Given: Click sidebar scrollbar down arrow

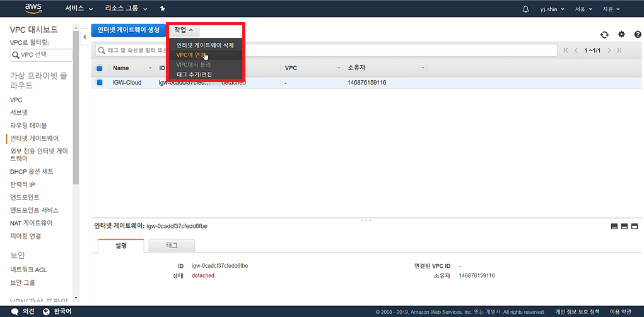Looking at the screenshot, I should point(76,297).
